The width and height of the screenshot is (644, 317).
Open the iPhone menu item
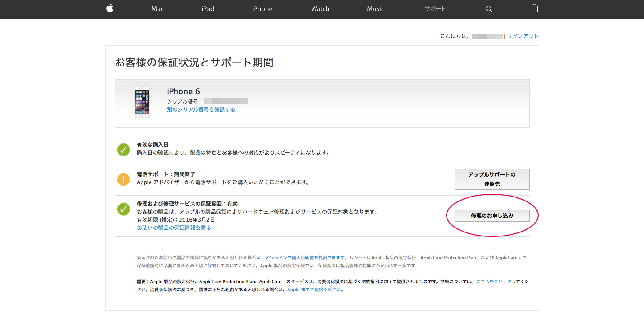click(x=262, y=9)
